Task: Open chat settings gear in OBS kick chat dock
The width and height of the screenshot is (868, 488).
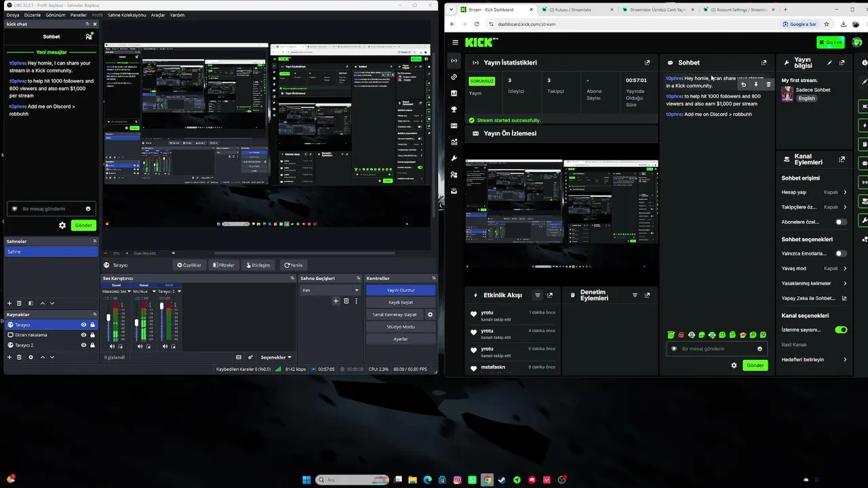Action: click(x=62, y=225)
